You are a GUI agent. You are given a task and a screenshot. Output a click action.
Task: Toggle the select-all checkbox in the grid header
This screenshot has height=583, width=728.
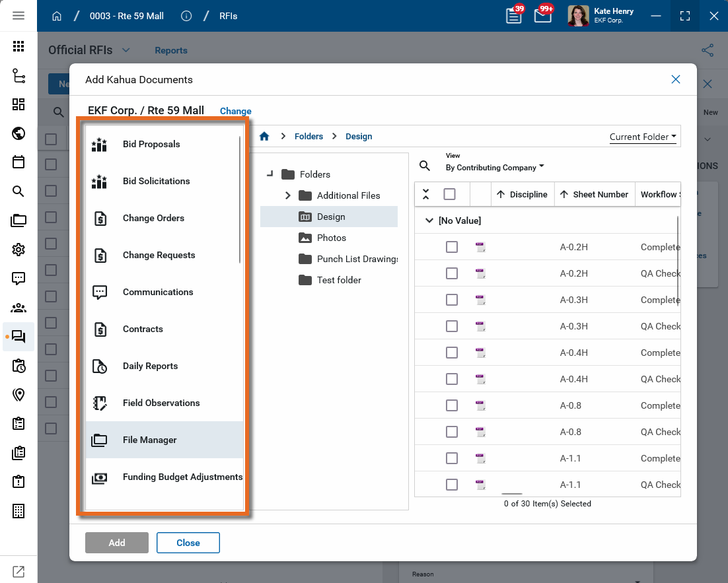[x=449, y=194]
